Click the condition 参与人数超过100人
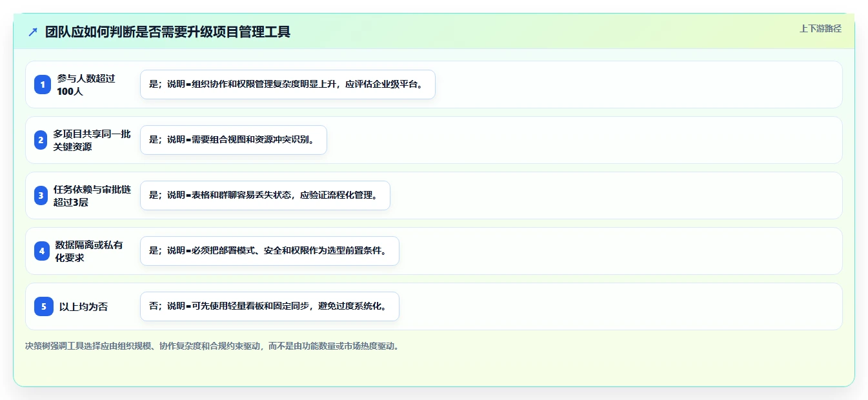 86,85
